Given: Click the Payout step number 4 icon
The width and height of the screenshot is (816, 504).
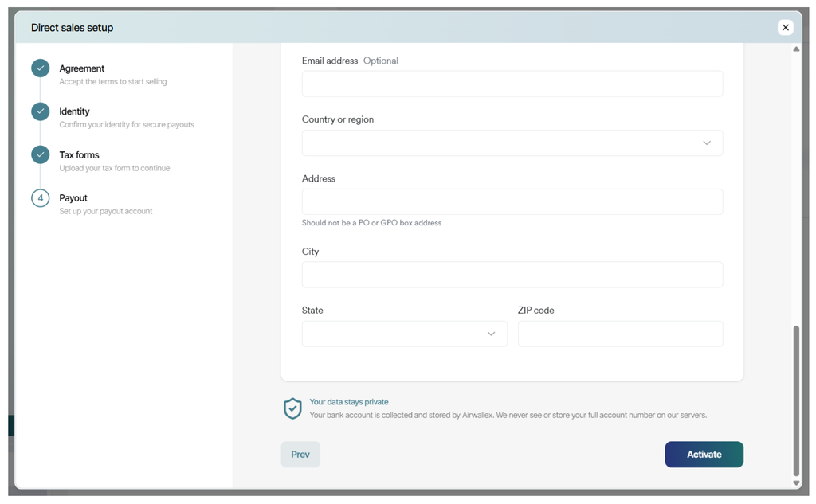Looking at the screenshot, I should (x=40, y=198).
